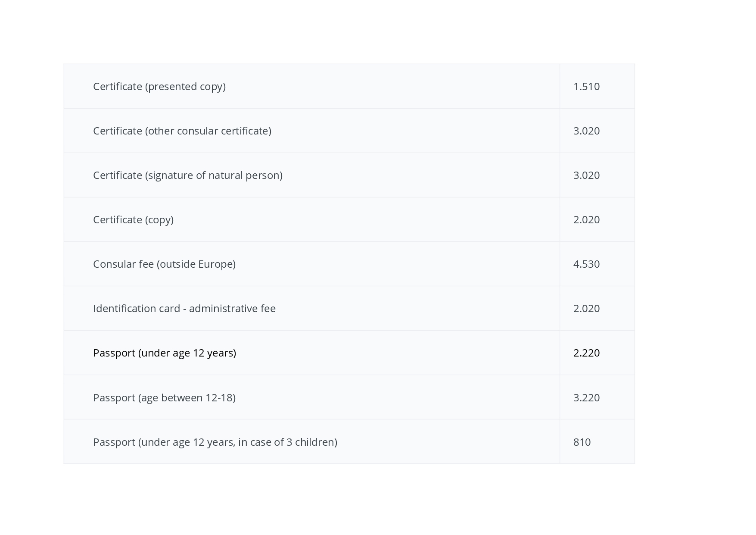Click the 4.530 consular fee value

point(586,264)
